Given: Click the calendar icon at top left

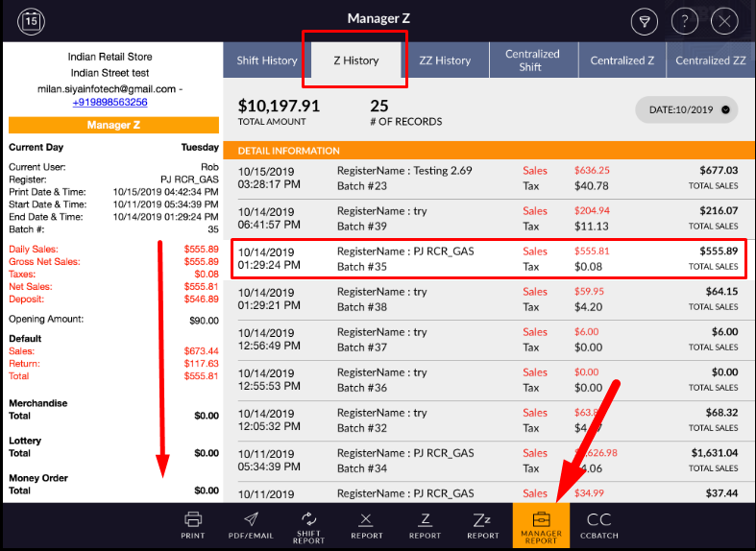Looking at the screenshot, I should coord(31,20).
